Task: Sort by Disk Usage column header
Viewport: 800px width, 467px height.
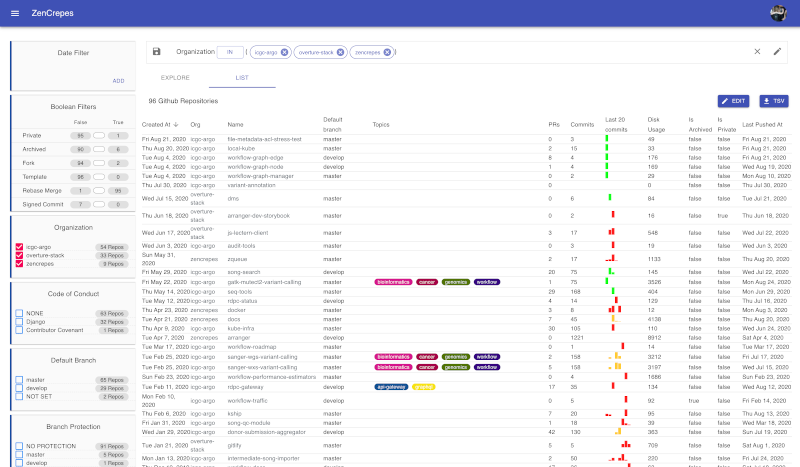Action: click(656, 125)
